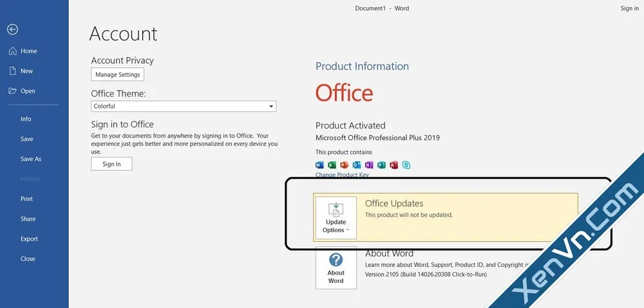Open the Home page in sidebar
The image size is (644, 308).
28,51
